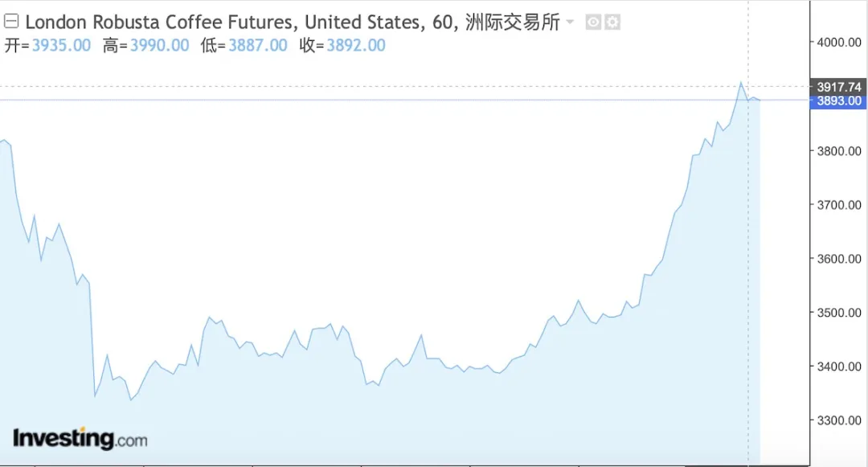Collapse the chart legend with minus box
The height and width of the screenshot is (467, 868).
click(x=11, y=22)
